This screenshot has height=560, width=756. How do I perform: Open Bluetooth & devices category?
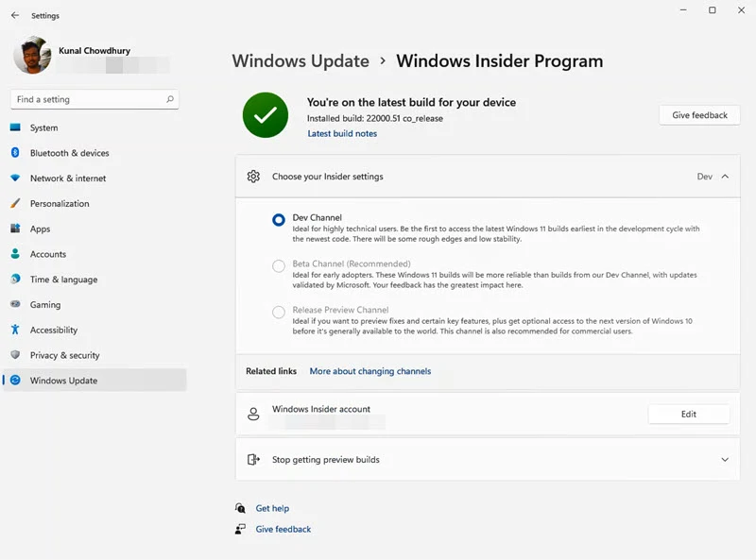pyautogui.click(x=94, y=153)
